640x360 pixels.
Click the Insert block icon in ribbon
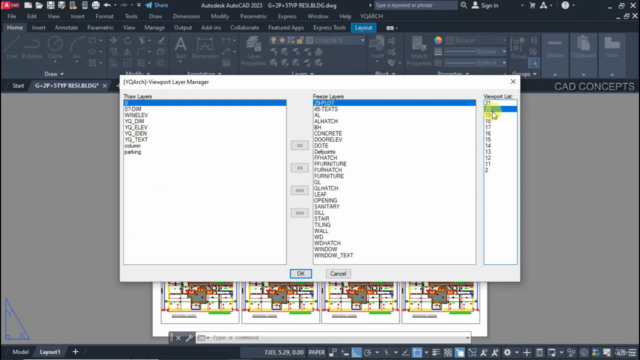(377, 48)
